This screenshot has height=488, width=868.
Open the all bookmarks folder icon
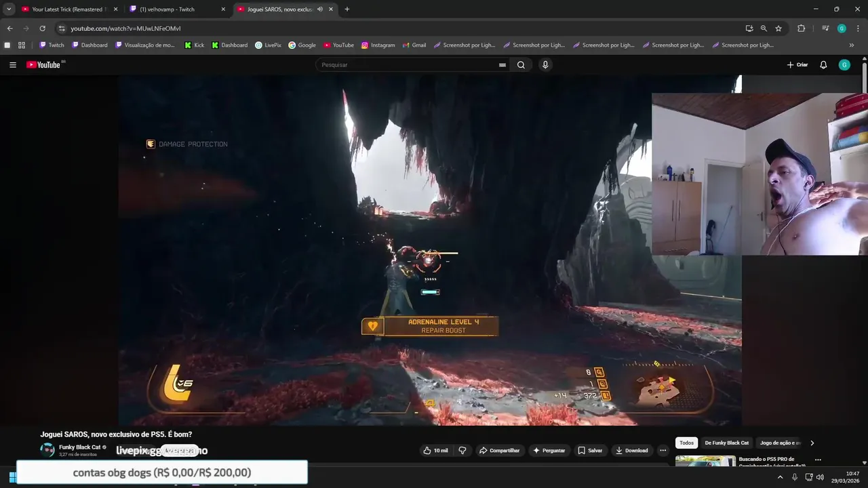(x=7, y=45)
